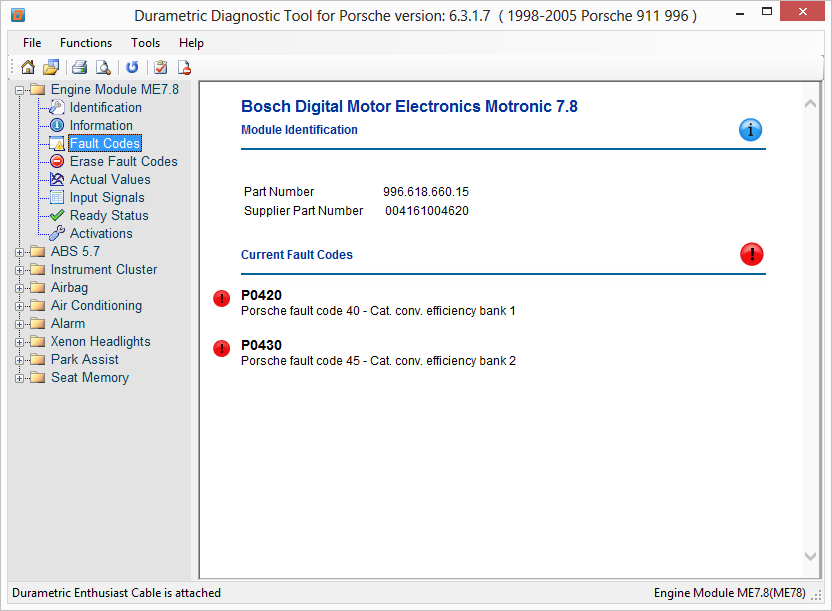Click 'Engine Module ME7.8(ME78)' in status bar
This screenshot has height=611, width=832.
pyautogui.click(x=730, y=593)
